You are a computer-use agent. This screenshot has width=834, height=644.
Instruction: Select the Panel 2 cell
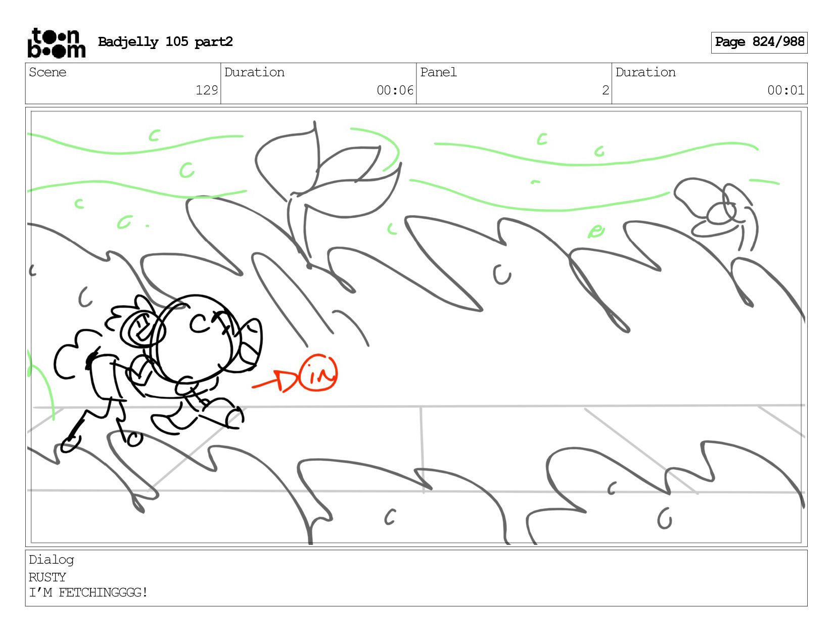(514, 83)
